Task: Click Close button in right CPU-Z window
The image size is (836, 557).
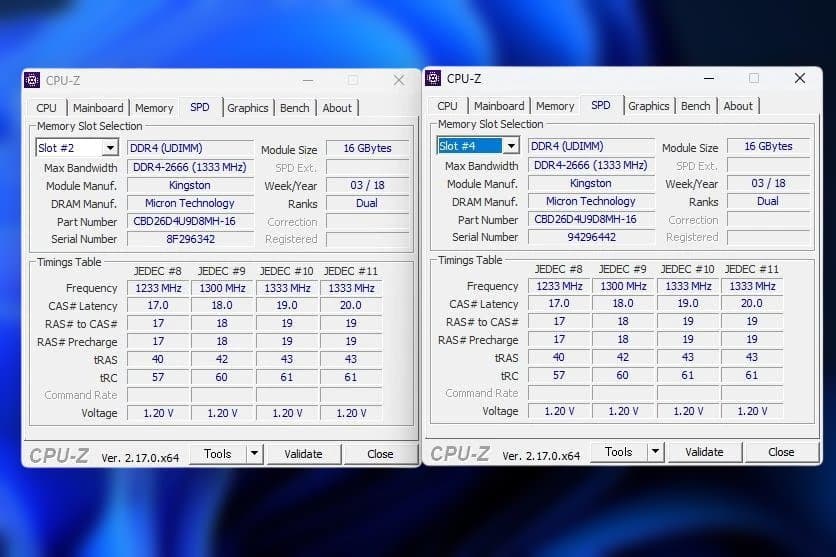Action: [x=781, y=451]
